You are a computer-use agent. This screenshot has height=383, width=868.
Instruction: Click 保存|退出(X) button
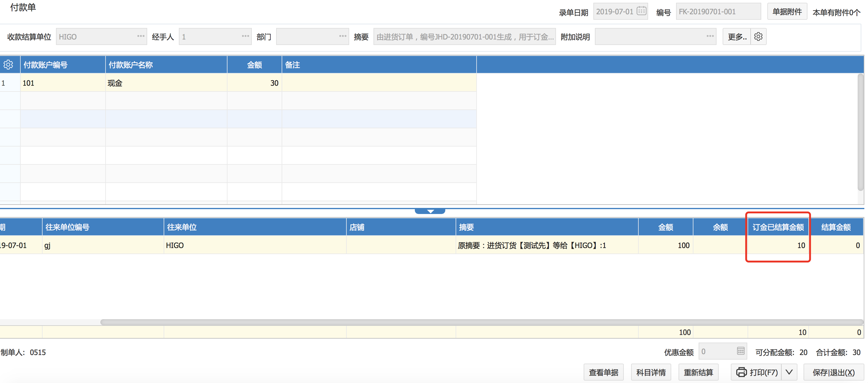[x=833, y=372]
